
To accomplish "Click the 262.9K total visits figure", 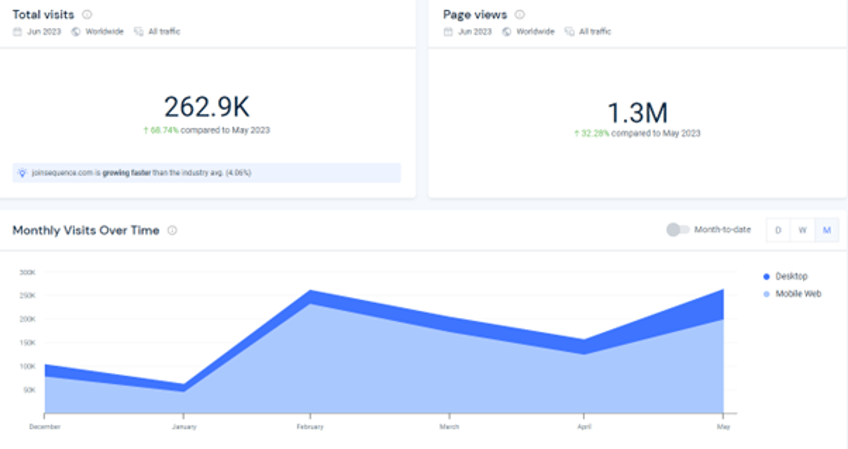I will pyautogui.click(x=206, y=108).
